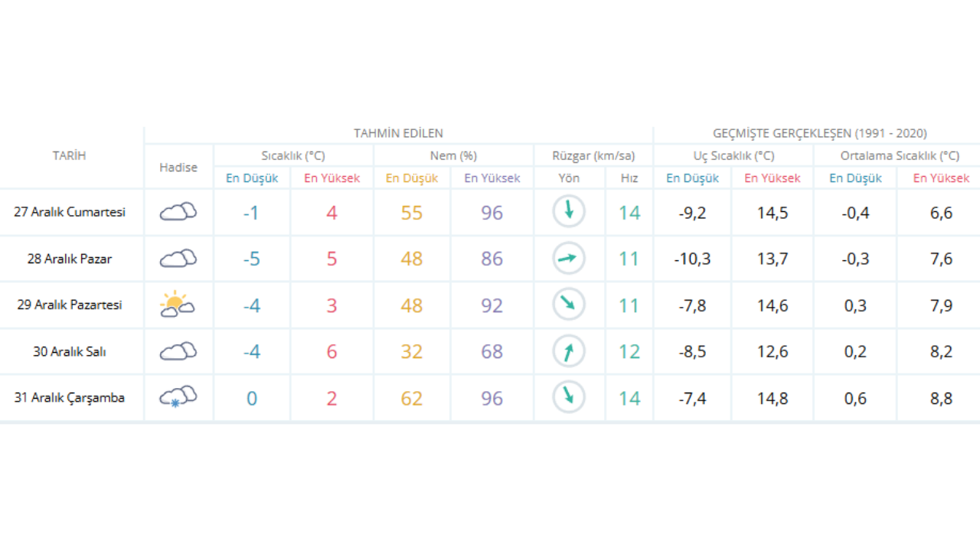Select the Nem (%) column header

[453, 155]
